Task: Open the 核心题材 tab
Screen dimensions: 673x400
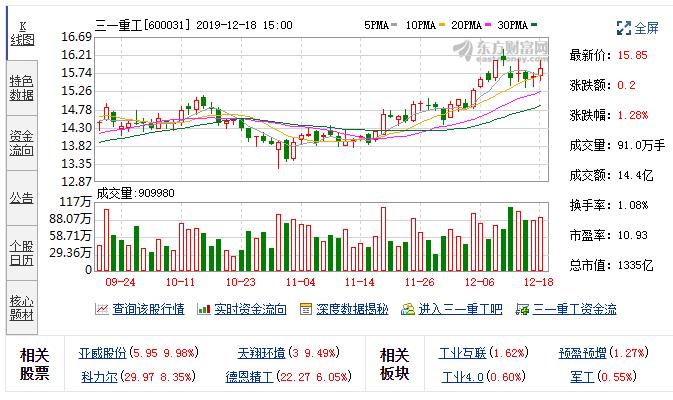Action: [22, 308]
